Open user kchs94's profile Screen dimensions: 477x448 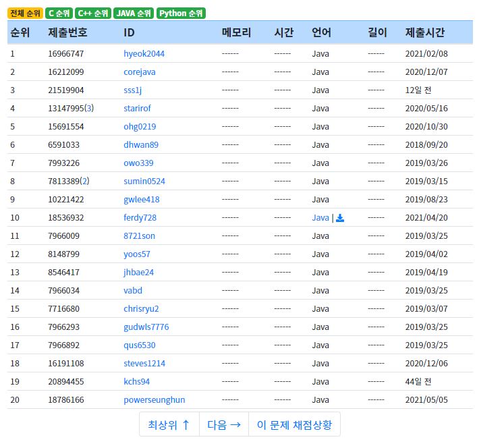(136, 382)
